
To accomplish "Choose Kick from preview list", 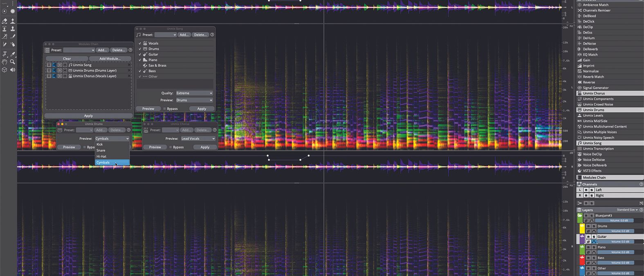I will pyautogui.click(x=112, y=145).
